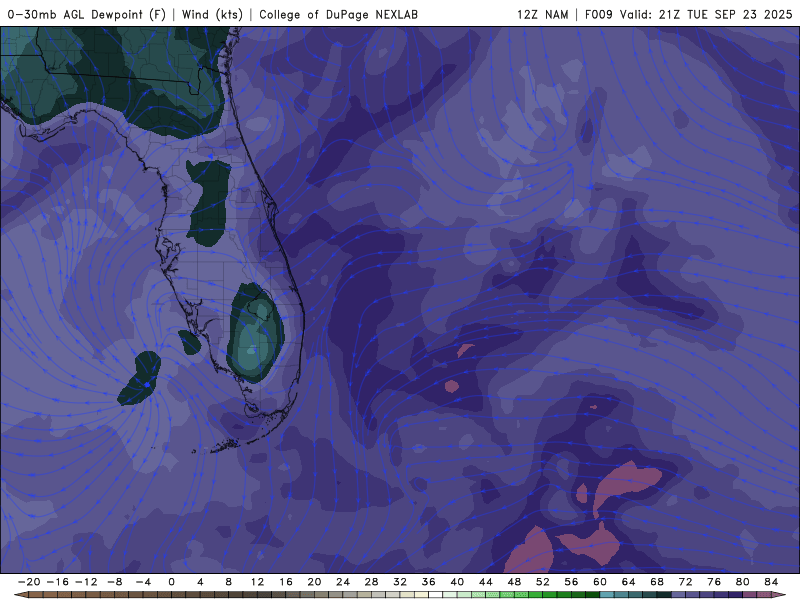Click the '20' value on the color scale

[314, 582]
